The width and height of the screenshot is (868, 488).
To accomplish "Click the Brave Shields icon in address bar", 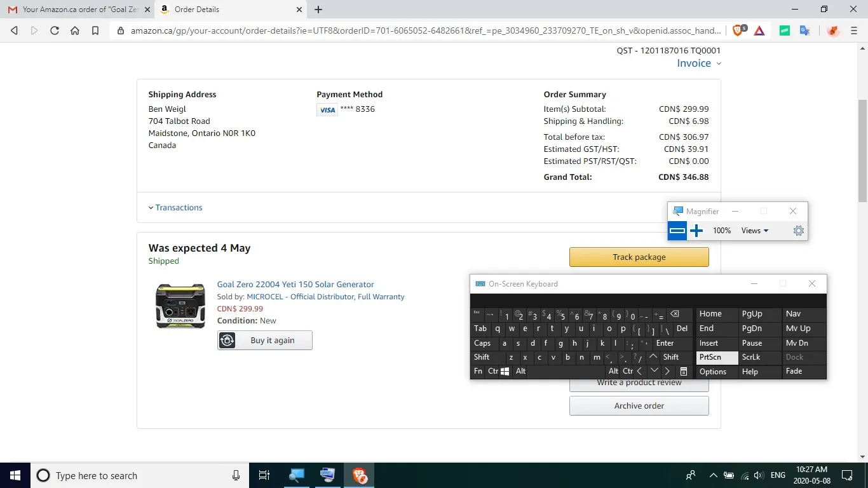I will pyautogui.click(x=738, y=30).
